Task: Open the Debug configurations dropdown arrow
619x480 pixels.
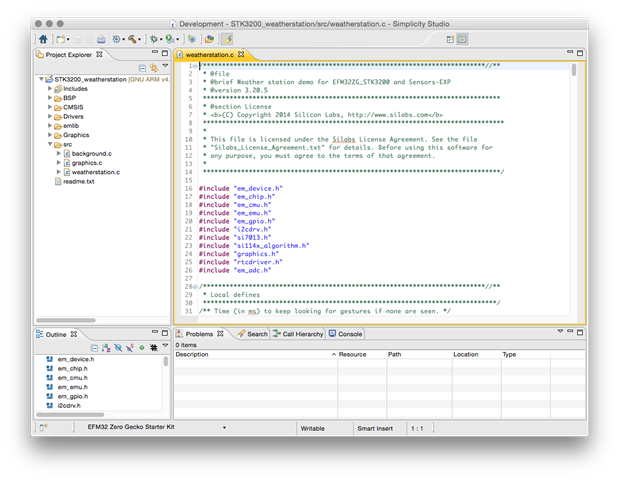Action: pyautogui.click(x=161, y=39)
